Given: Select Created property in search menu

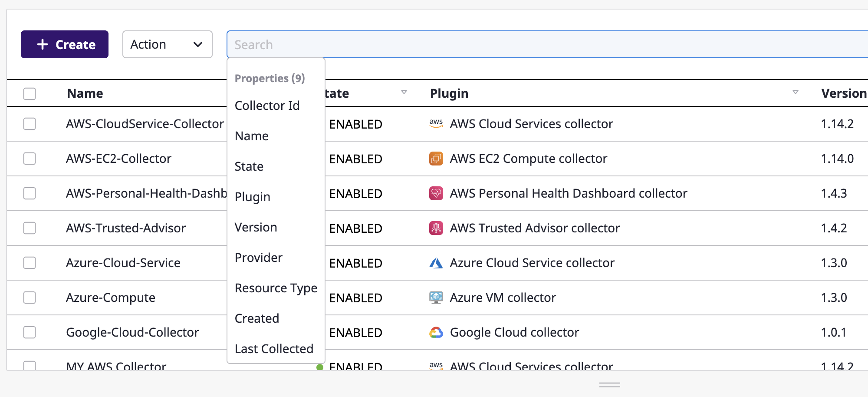Looking at the screenshot, I should click(x=276, y=318).
